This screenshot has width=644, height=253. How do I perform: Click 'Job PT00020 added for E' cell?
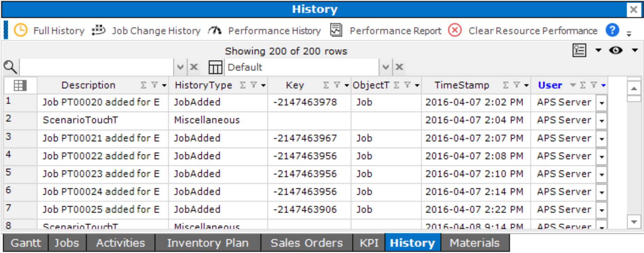[103, 103]
